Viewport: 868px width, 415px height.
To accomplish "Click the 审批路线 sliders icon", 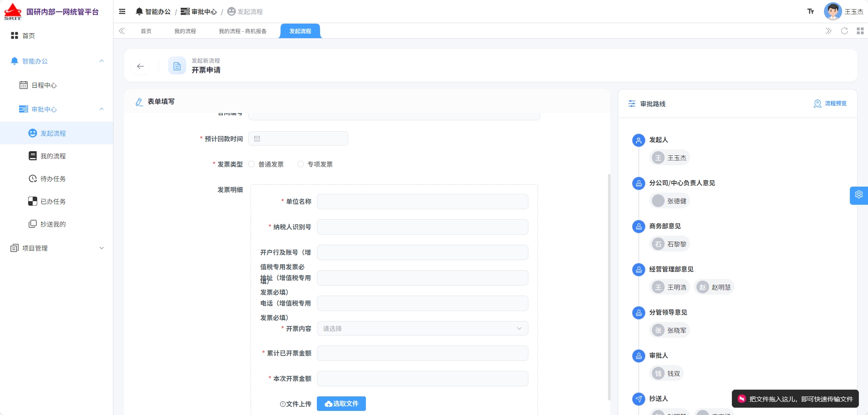I will 632,104.
